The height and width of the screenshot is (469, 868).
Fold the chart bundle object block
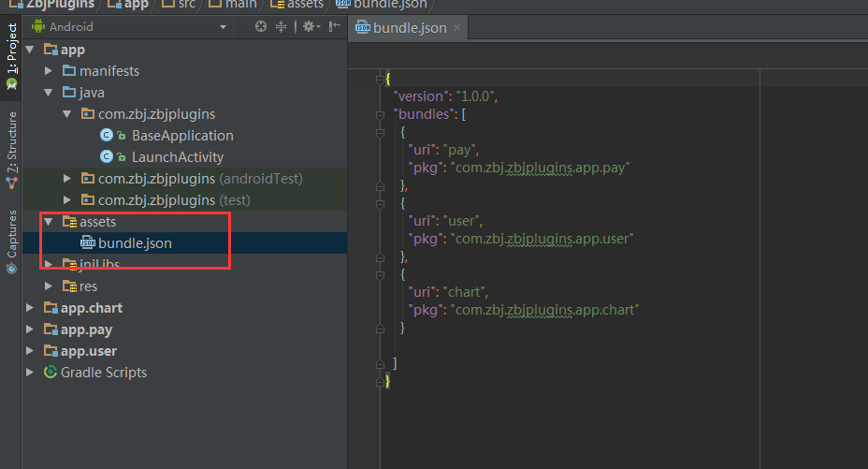point(380,275)
